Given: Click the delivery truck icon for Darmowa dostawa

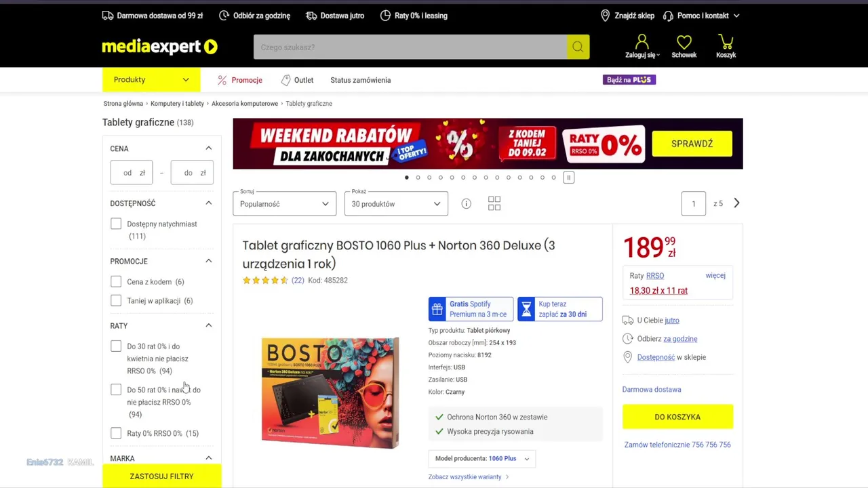Looking at the screenshot, I should 108,16.
